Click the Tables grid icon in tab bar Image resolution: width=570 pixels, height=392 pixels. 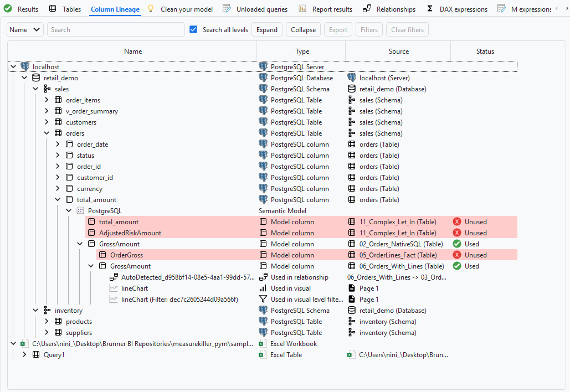click(53, 9)
